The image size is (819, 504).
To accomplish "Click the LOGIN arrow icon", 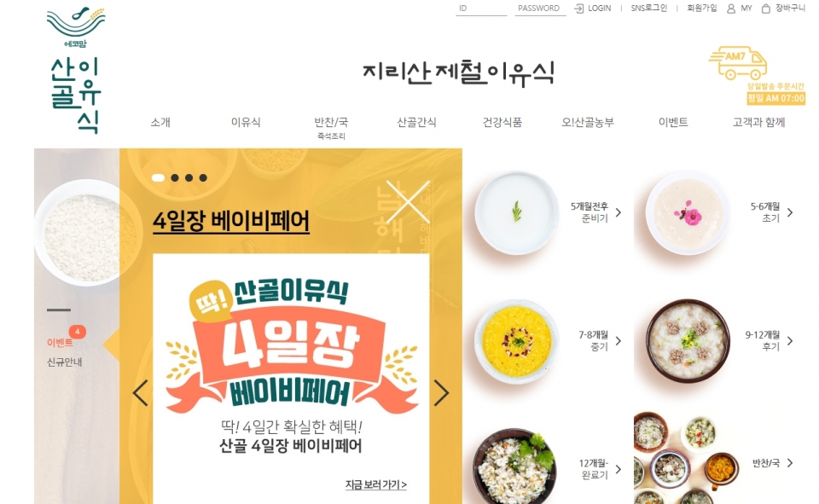I will pyautogui.click(x=578, y=9).
